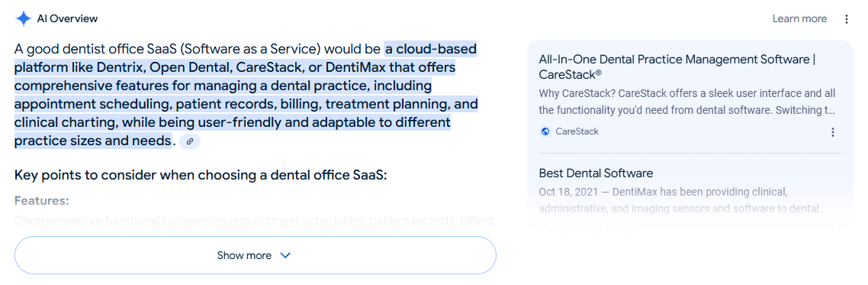The width and height of the screenshot is (868, 285).
Task: Click the faded TechnologyAdvice source icon
Action: click(545, 228)
